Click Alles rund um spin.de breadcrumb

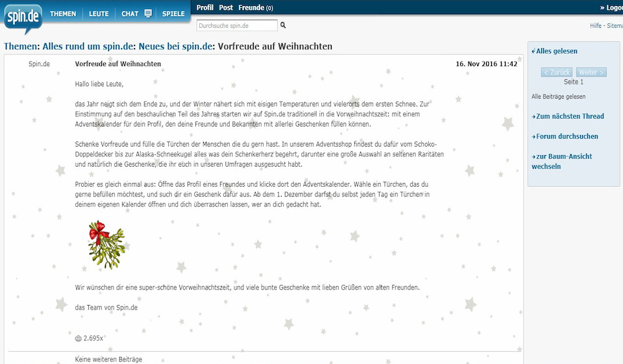pyautogui.click(x=88, y=46)
